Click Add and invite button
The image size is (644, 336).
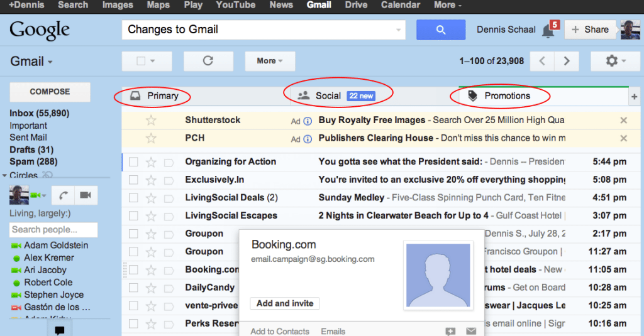click(x=285, y=303)
